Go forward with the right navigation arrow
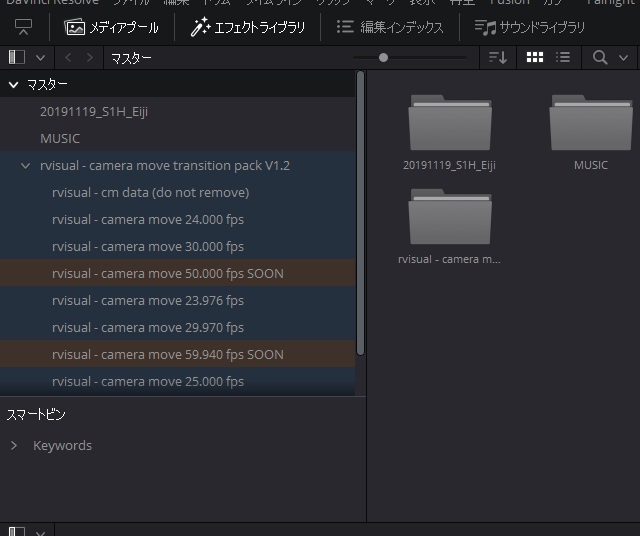Screen dimensions: 640x536 89,58
